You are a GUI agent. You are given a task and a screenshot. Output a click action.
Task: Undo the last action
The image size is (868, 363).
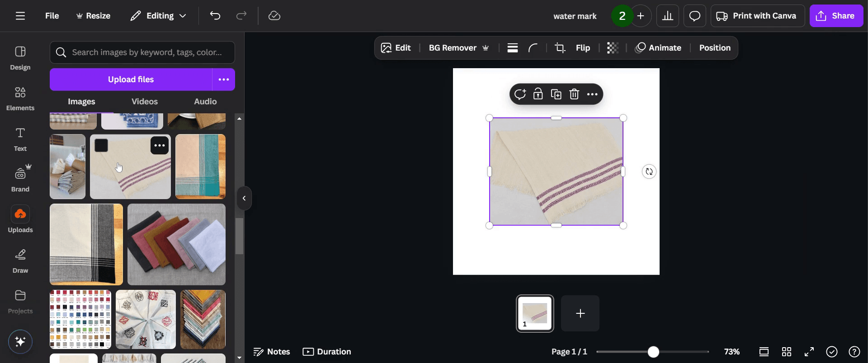tap(215, 16)
